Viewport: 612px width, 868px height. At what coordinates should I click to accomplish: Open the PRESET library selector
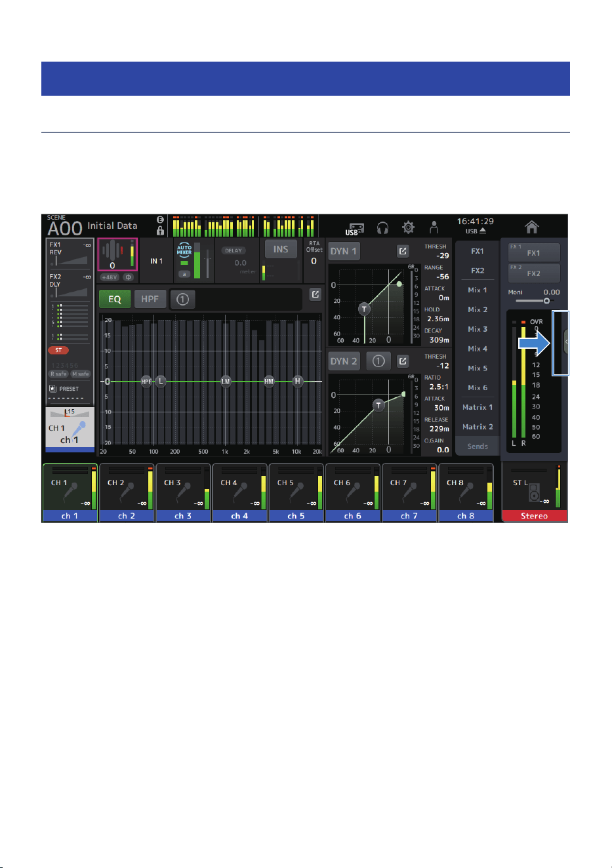click(64, 389)
